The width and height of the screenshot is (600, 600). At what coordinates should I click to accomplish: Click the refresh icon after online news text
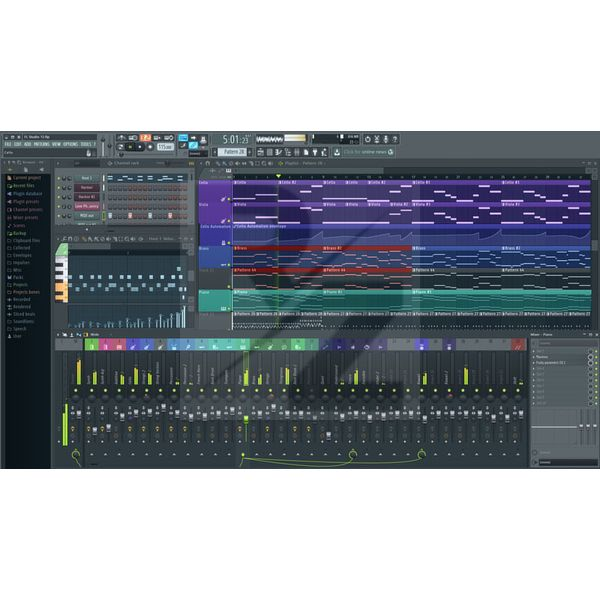tap(390, 152)
